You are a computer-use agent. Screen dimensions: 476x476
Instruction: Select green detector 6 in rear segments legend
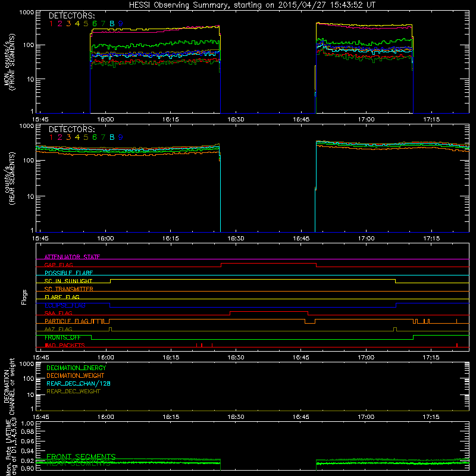click(95, 137)
